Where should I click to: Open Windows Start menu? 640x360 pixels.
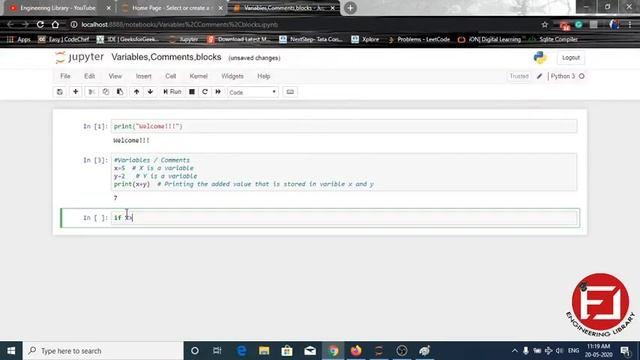pyautogui.click(x=11, y=351)
